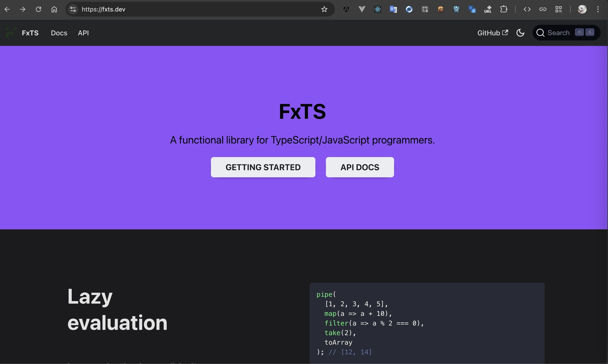Click the QR code generator icon

pyautogui.click(x=559, y=9)
